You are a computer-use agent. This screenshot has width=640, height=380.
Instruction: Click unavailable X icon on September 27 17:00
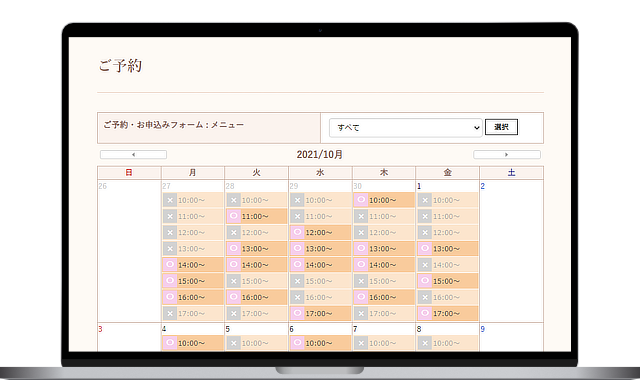point(170,313)
